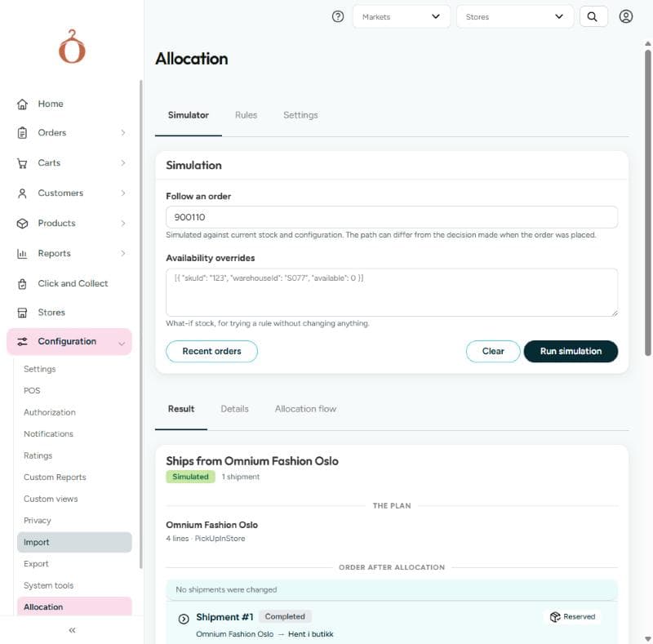
Task: Open the user account icon
Action: [x=625, y=16]
